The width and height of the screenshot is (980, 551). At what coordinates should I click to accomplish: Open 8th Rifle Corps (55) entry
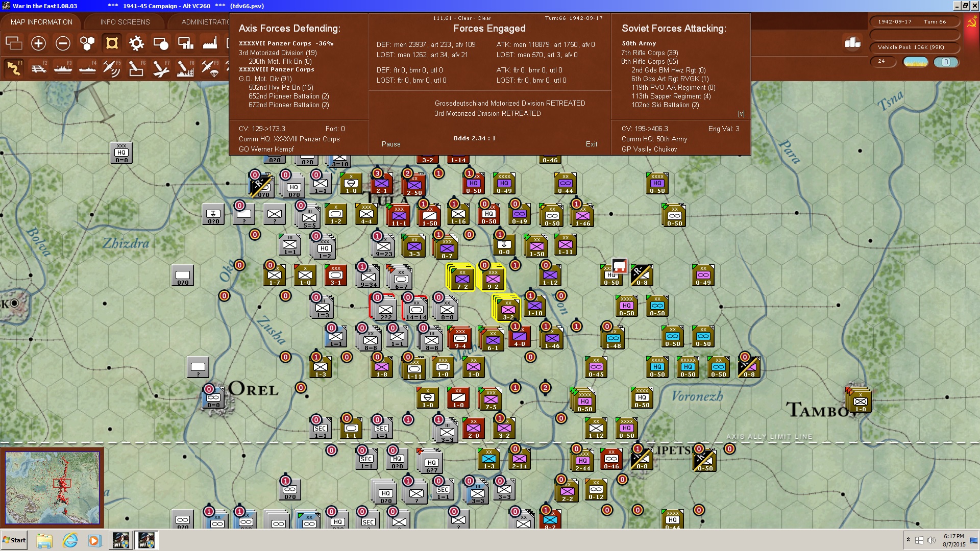click(649, 61)
